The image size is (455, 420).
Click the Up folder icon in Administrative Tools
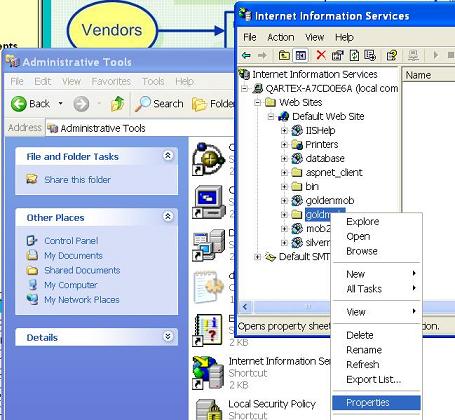117,104
